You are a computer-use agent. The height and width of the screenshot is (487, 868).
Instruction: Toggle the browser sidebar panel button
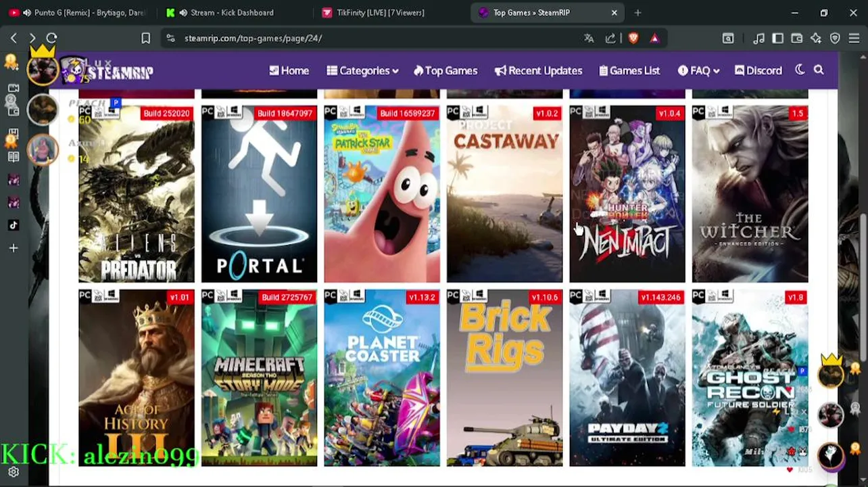tap(778, 39)
